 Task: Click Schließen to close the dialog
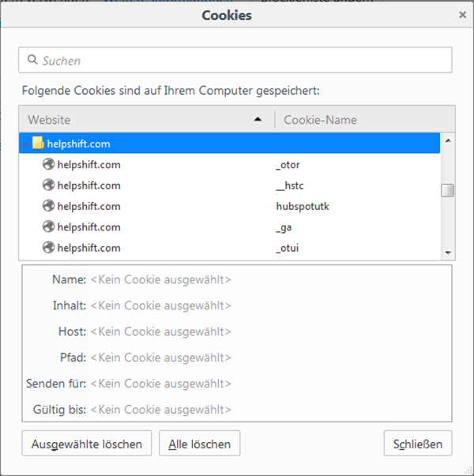pyautogui.click(x=418, y=443)
